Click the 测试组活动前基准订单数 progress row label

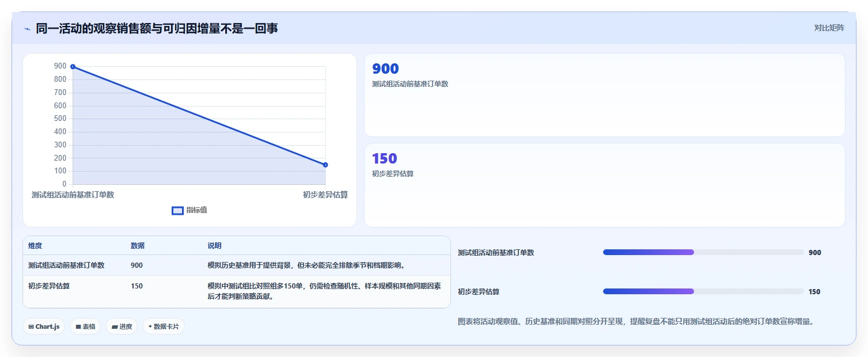496,253
